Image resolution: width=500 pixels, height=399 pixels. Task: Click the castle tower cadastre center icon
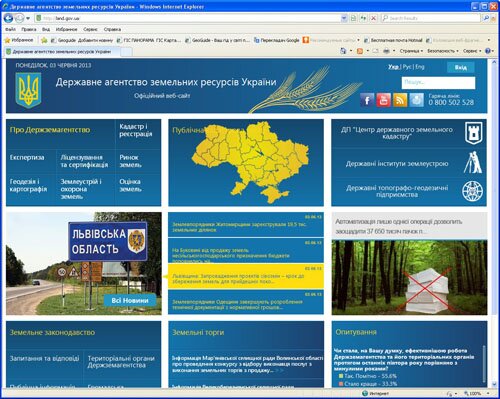click(x=473, y=133)
